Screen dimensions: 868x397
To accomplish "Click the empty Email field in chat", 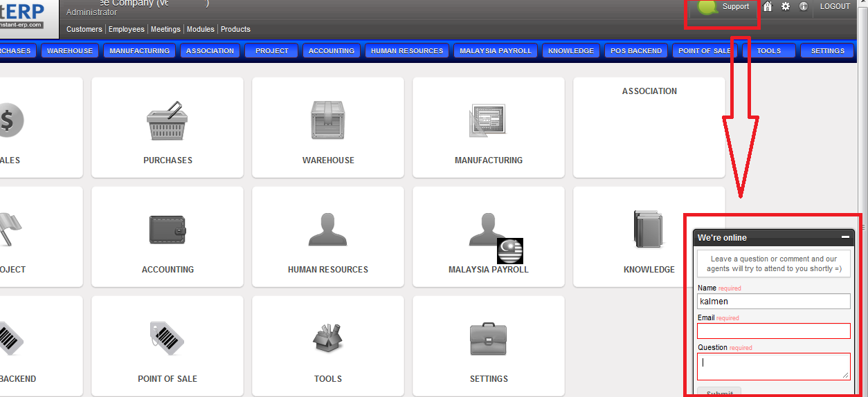I will [x=774, y=331].
